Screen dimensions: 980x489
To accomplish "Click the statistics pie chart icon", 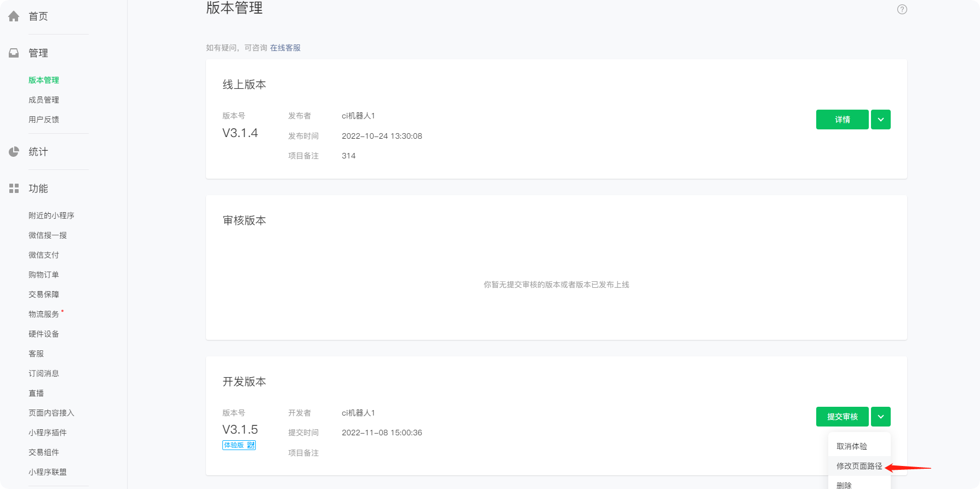I will (x=14, y=152).
